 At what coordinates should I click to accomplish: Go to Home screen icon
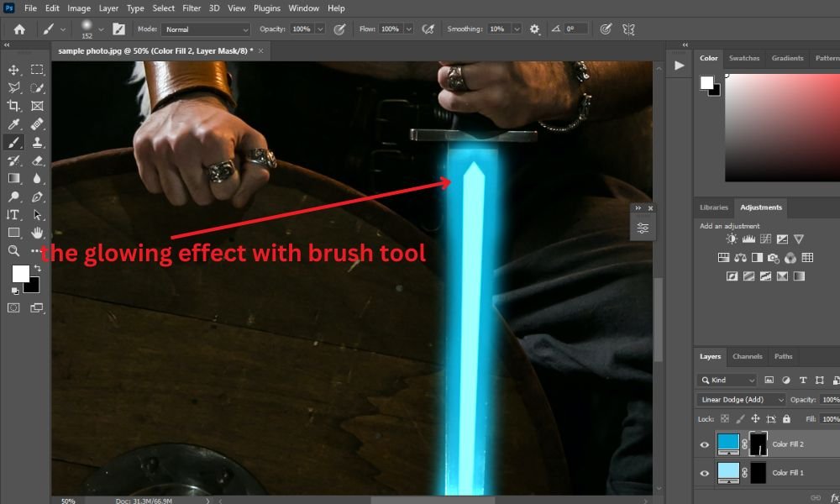pos(19,29)
